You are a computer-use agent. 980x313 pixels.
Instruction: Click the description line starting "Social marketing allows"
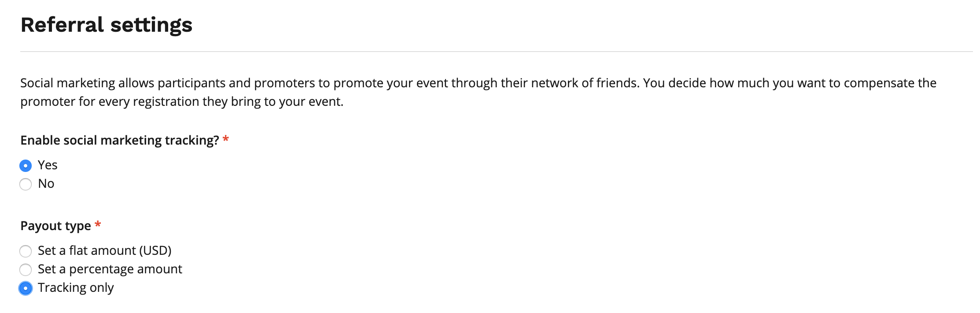[x=478, y=83]
